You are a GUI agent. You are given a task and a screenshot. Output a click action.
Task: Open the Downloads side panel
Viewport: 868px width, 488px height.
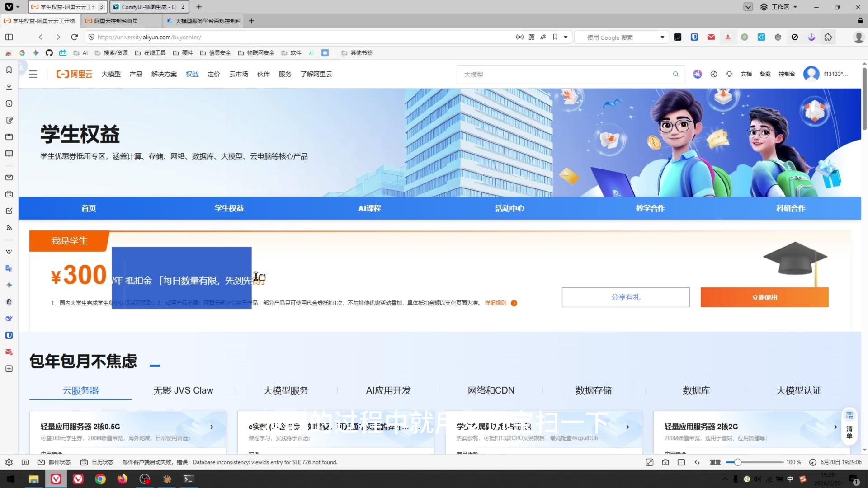tap(9, 87)
